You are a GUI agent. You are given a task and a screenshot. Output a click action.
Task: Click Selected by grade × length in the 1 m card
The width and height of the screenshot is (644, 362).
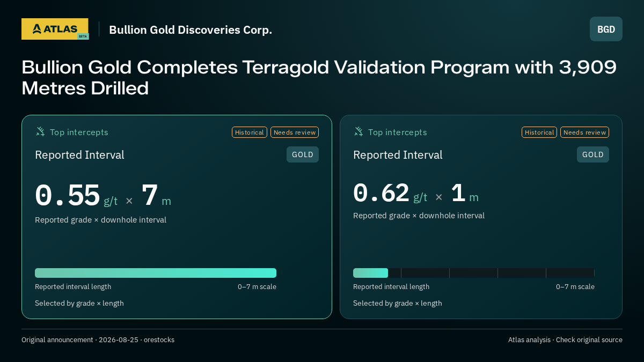pyautogui.click(x=398, y=304)
